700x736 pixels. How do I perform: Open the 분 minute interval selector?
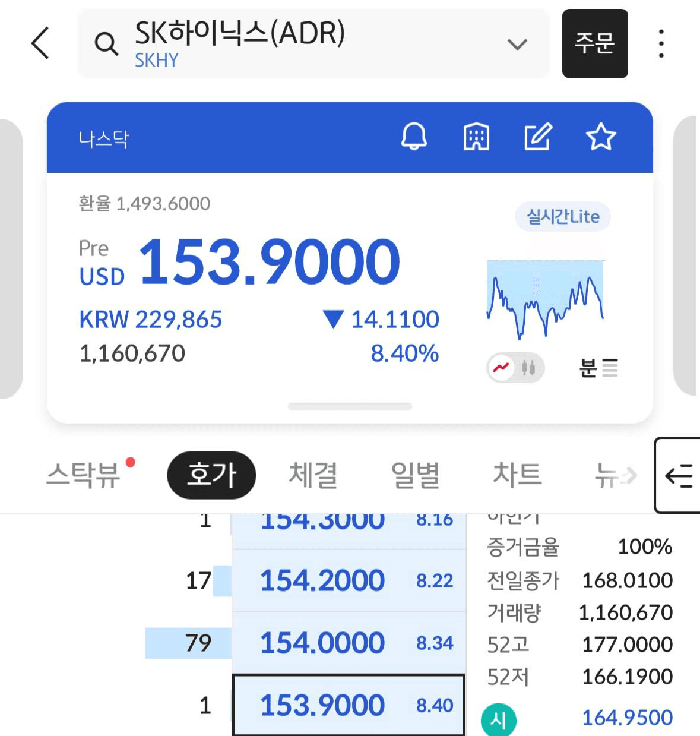click(598, 368)
